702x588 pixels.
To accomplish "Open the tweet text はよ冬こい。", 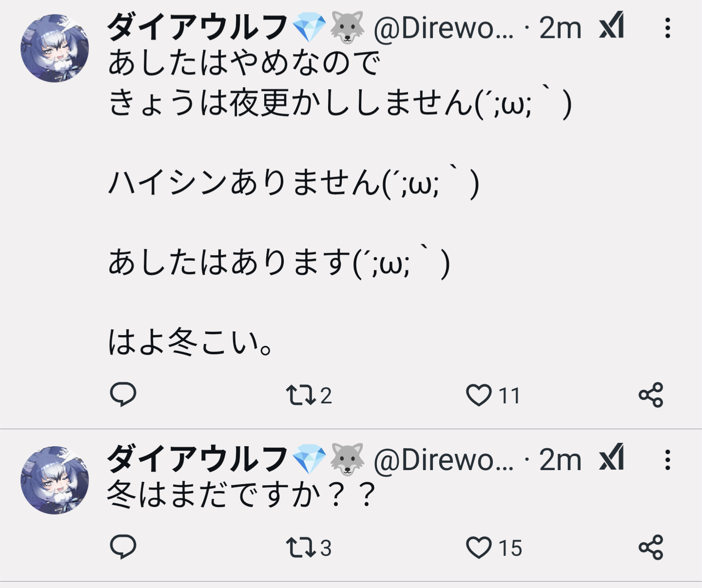I will (191, 342).
